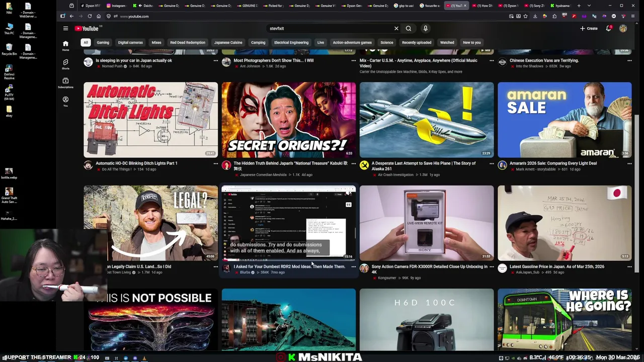Select the Red Dead Redemption chip
Viewport: 644px width, 362px height.
point(188,42)
